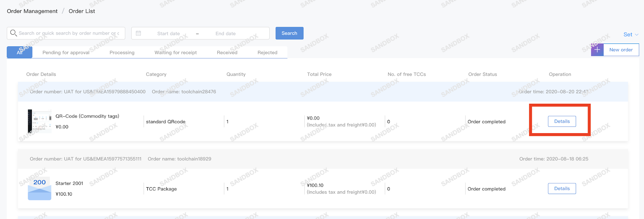
Task: Switch to Pending for approval tab
Action: (66, 52)
